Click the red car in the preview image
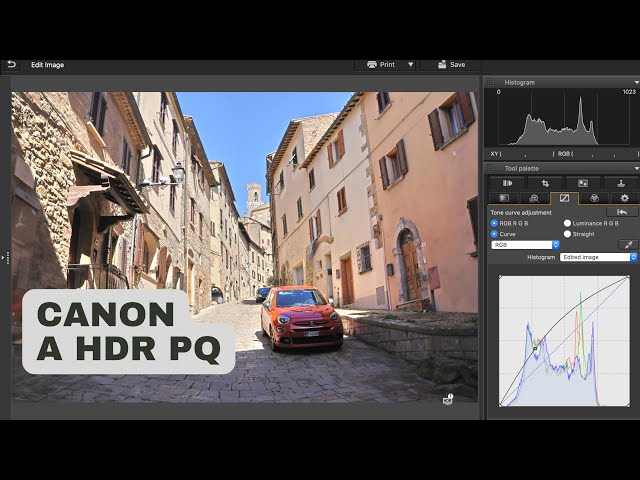640x480 pixels. pos(302,318)
